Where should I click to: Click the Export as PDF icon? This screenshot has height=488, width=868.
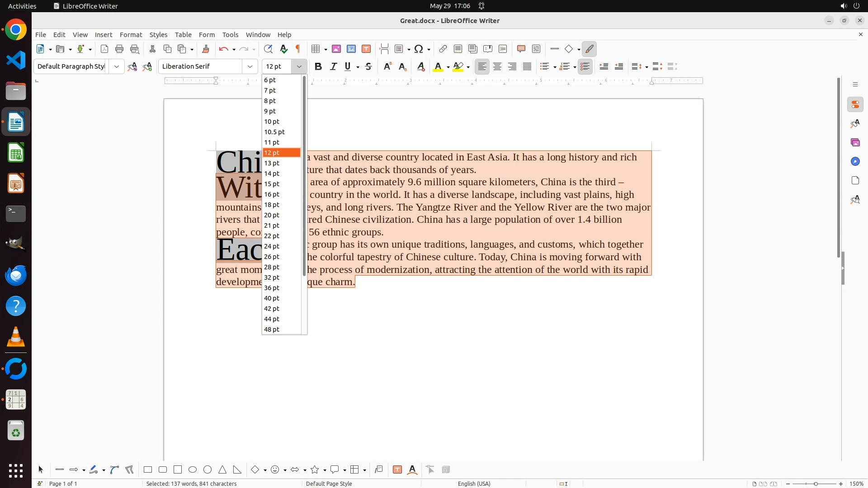pyautogui.click(x=104, y=49)
